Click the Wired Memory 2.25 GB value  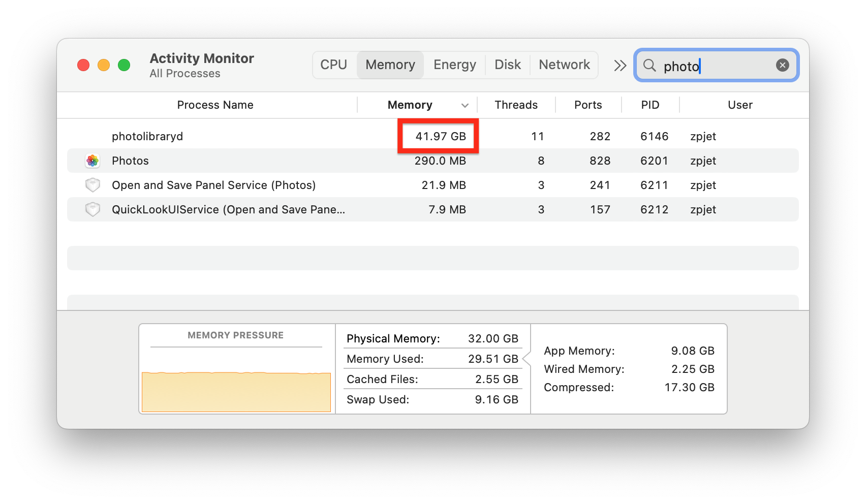click(x=693, y=369)
